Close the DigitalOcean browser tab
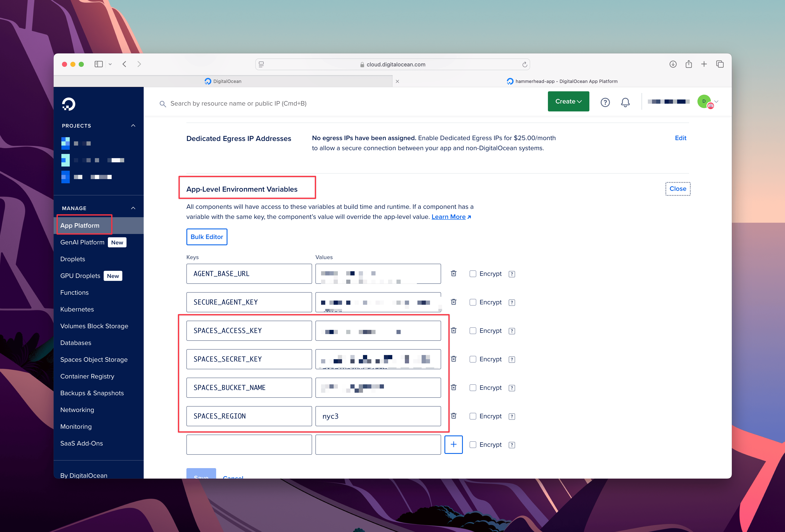785x532 pixels. pyautogui.click(x=397, y=81)
